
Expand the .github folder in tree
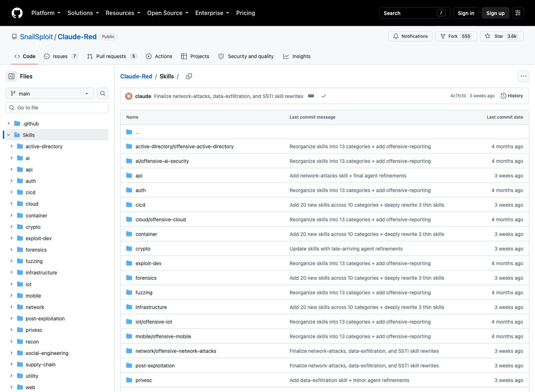coord(9,123)
